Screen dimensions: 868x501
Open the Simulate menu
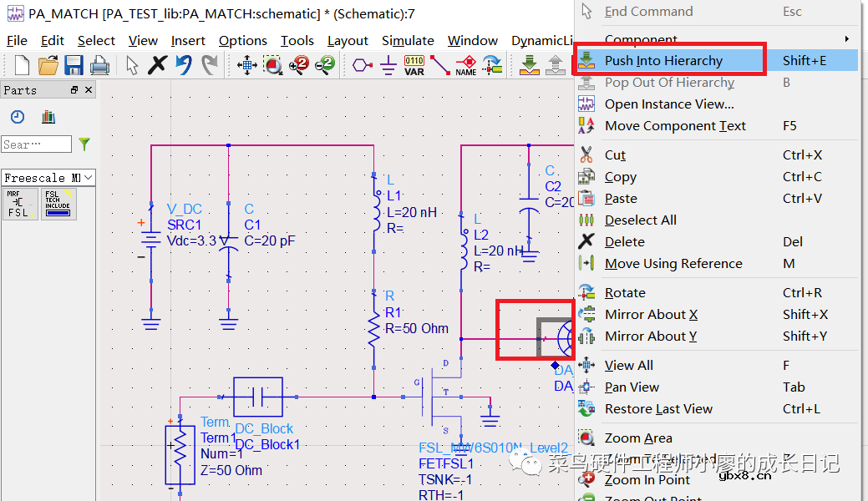click(x=408, y=40)
